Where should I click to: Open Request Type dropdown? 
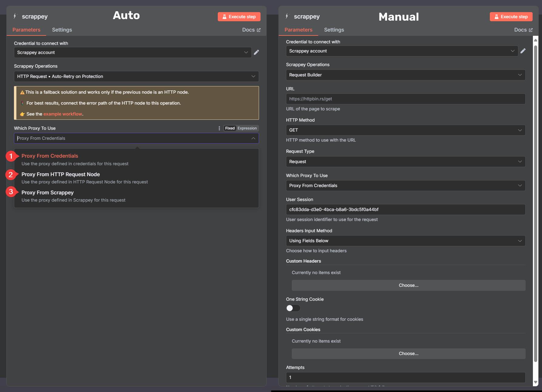pos(406,162)
